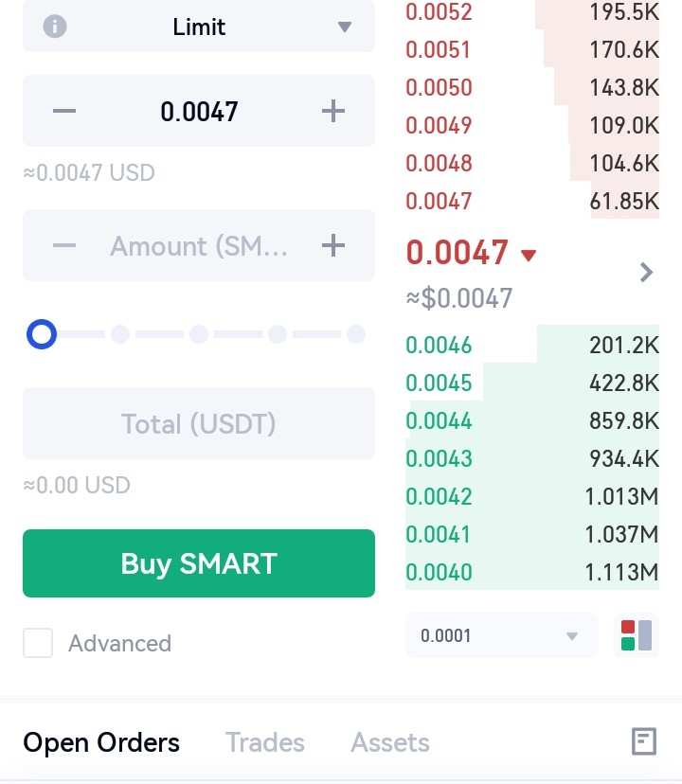Increase amount with the plus icon
The height and width of the screenshot is (784, 682).
tap(333, 245)
